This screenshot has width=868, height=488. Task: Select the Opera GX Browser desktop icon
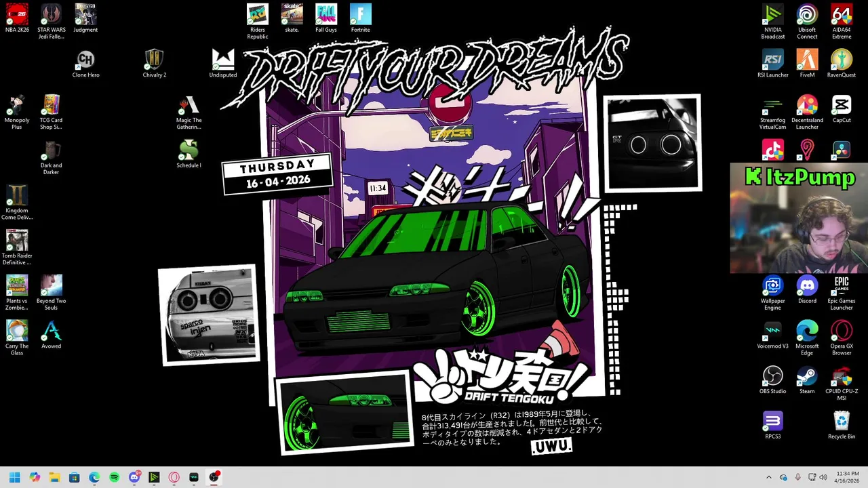(842, 338)
